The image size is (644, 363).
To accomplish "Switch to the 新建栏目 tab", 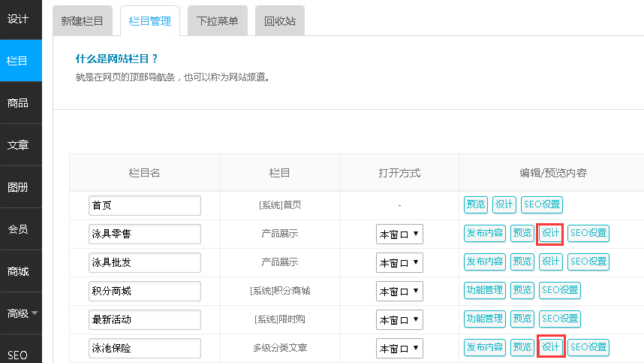I will pyautogui.click(x=84, y=21).
